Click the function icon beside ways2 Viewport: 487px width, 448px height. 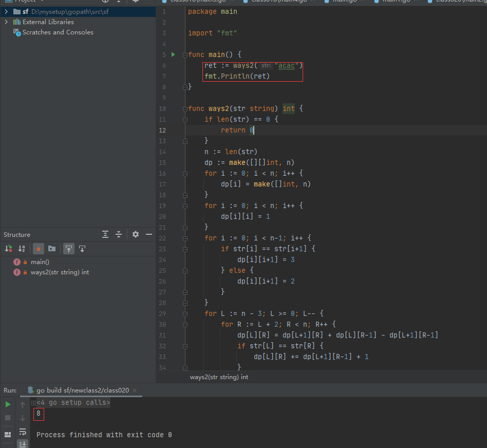click(17, 272)
